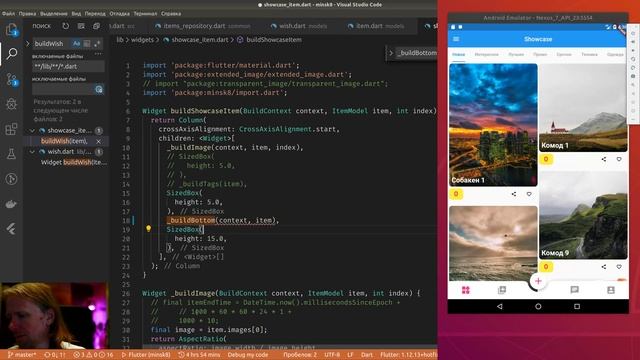Tap the Android back navigation button

pyautogui.click(x=500, y=306)
